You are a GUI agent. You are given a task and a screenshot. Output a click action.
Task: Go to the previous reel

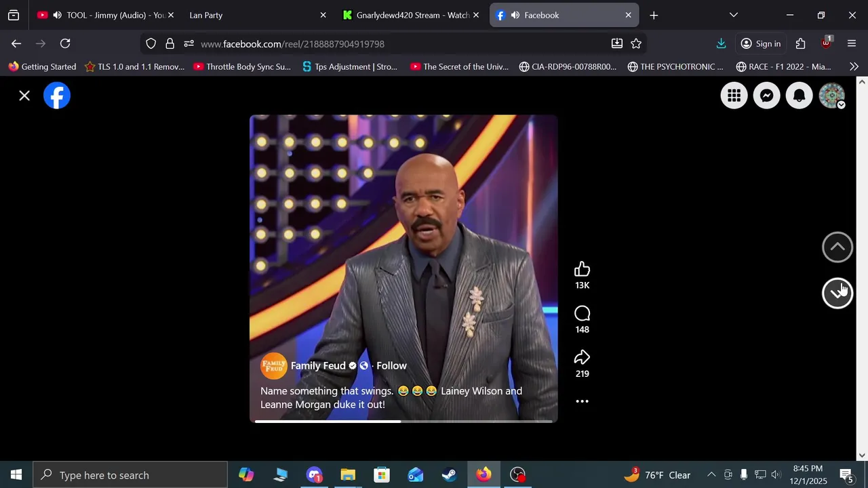837,247
